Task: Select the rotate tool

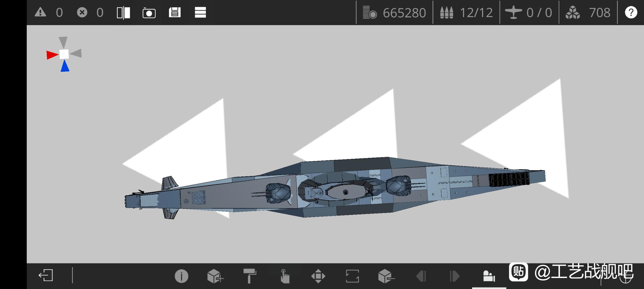Action: 352,276
